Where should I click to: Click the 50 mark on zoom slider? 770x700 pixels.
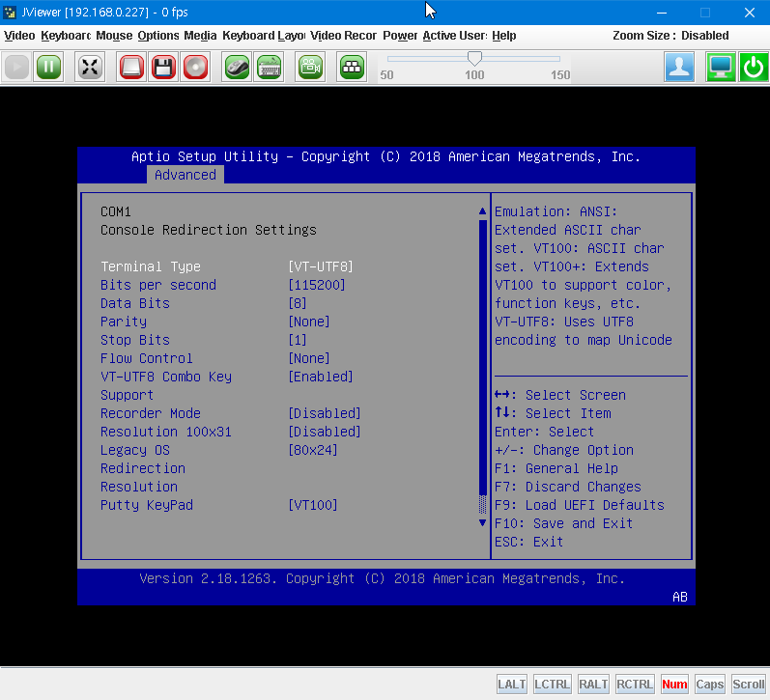(387, 74)
